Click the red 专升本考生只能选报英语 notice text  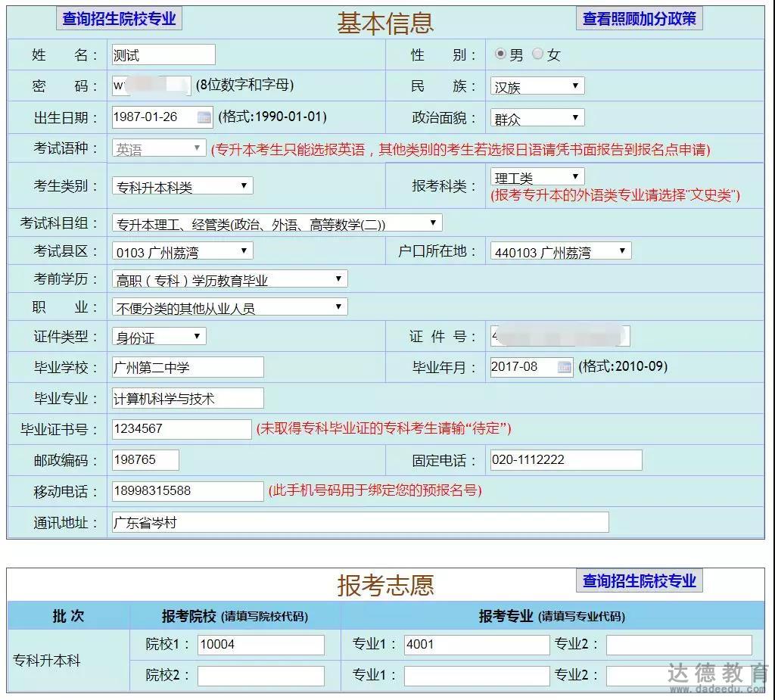(461, 149)
